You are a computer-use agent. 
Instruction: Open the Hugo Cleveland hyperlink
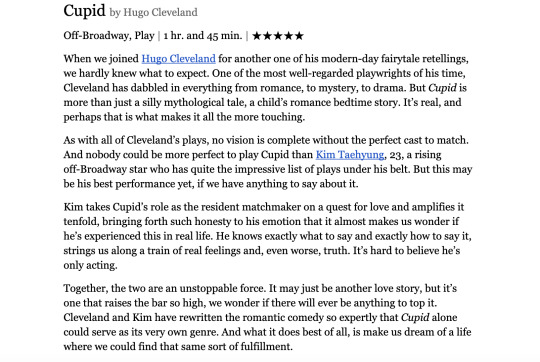click(178, 59)
